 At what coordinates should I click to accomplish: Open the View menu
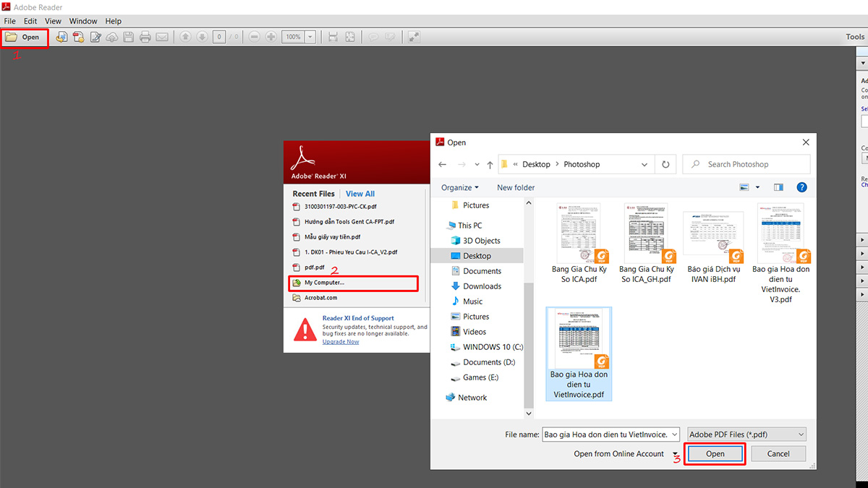pyautogui.click(x=54, y=21)
